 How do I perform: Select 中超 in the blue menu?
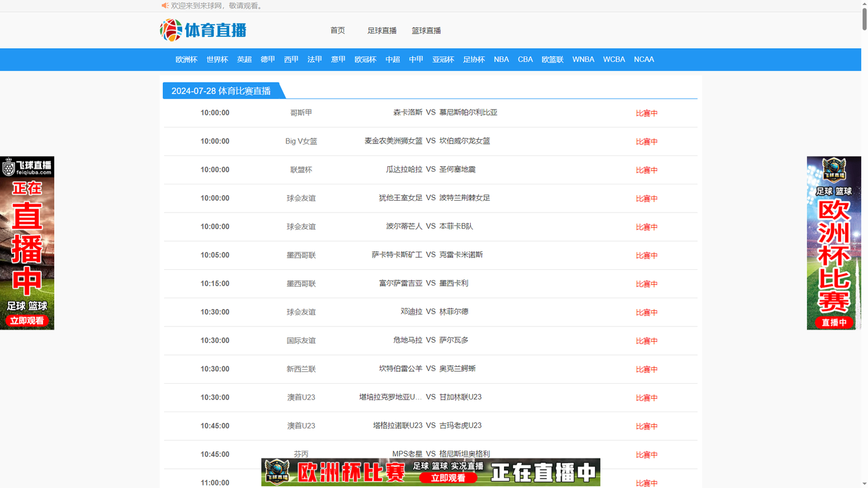(x=392, y=59)
